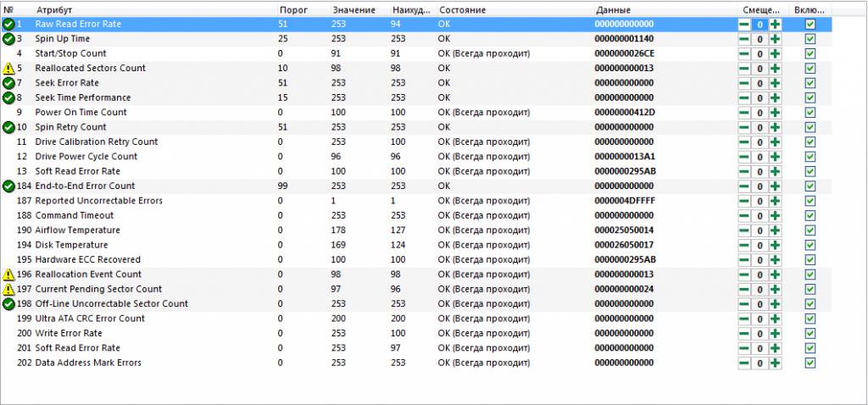Click warning icon next to Reallocated Sectors Count
This screenshot has width=868, height=405.
[x=8, y=69]
